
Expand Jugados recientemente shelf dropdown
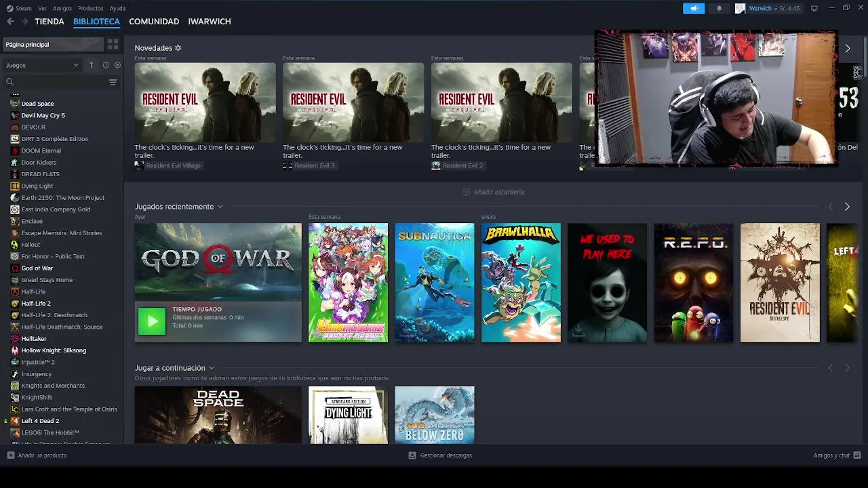click(x=220, y=207)
